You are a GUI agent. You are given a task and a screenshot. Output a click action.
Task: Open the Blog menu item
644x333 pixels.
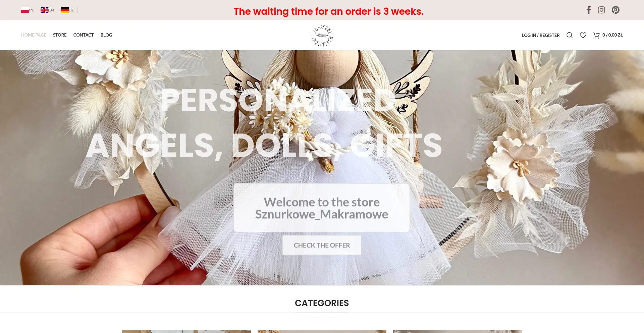(x=106, y=35)
